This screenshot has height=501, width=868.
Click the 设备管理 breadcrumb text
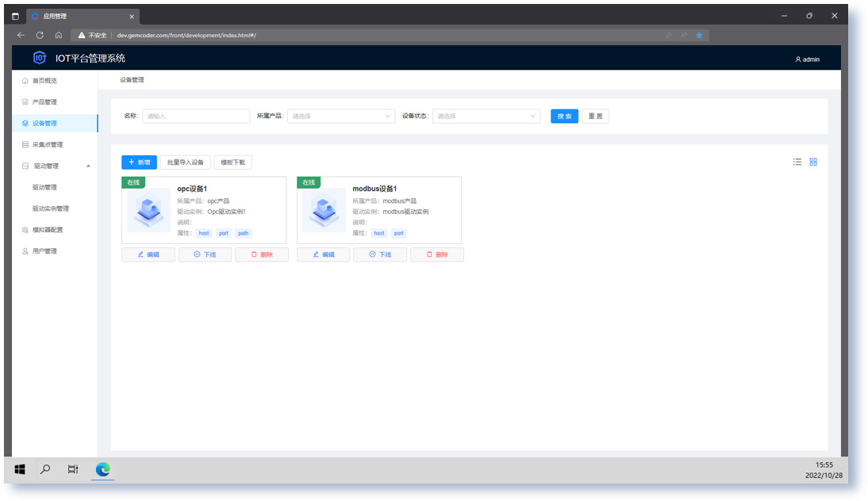click(x=132, y=80)
